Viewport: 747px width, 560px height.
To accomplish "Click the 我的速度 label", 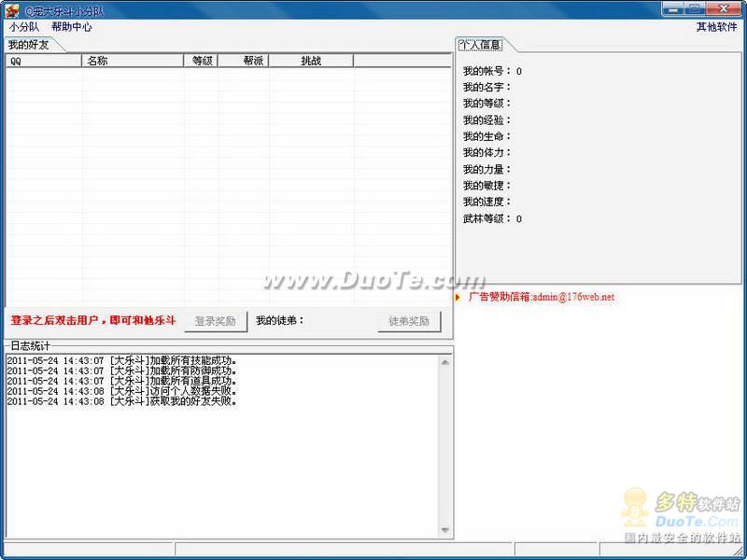I will (x=486, y=202).
